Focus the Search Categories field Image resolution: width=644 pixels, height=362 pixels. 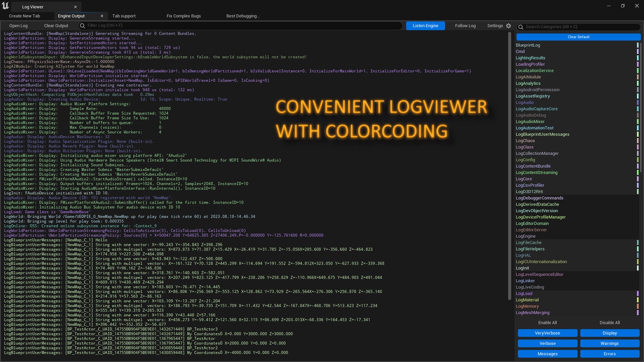579,27
